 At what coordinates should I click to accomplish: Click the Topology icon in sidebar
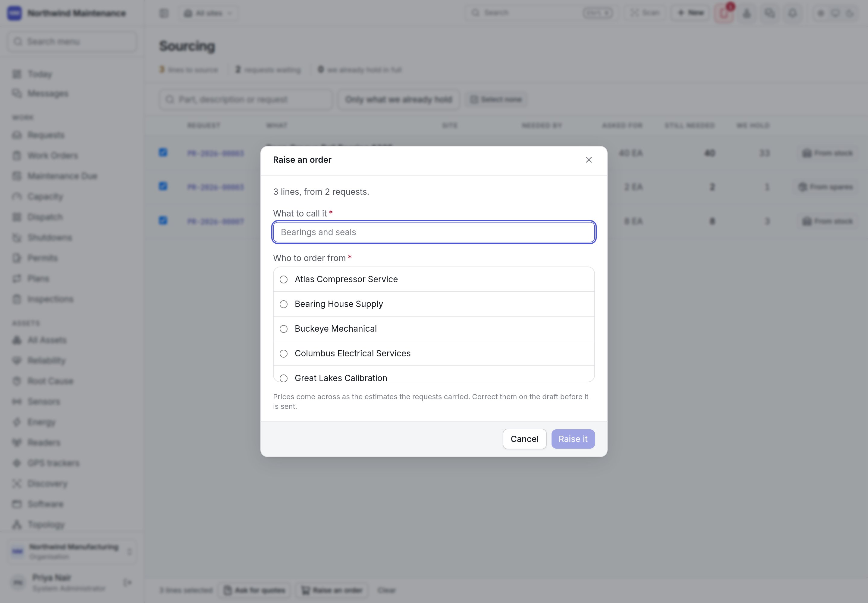[17, 524]
